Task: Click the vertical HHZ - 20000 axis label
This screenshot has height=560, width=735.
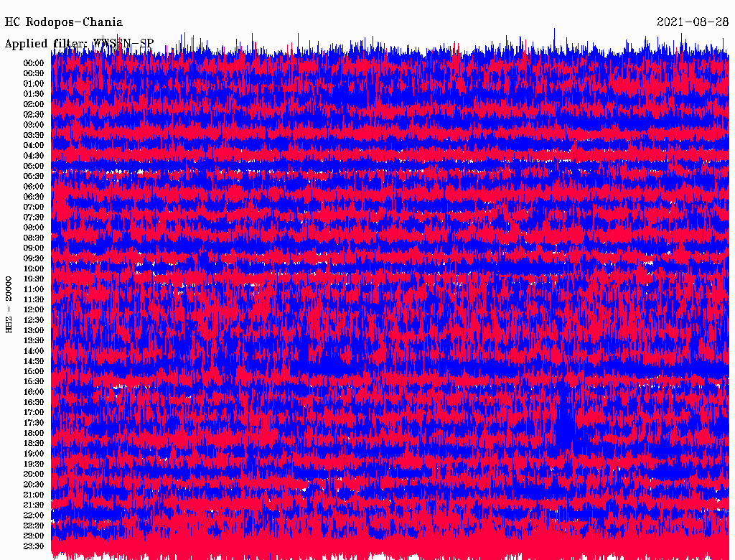Action: tap(9, 304)
